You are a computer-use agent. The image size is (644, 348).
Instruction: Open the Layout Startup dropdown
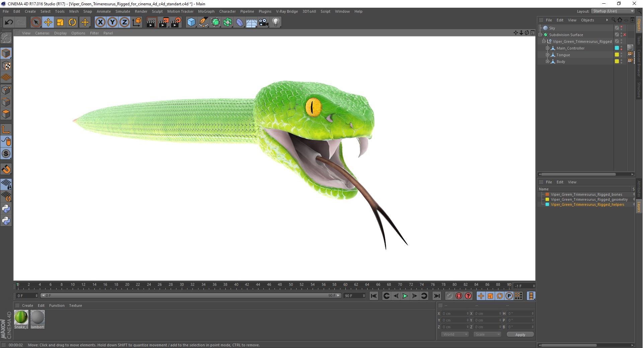[x=613, y=11]
